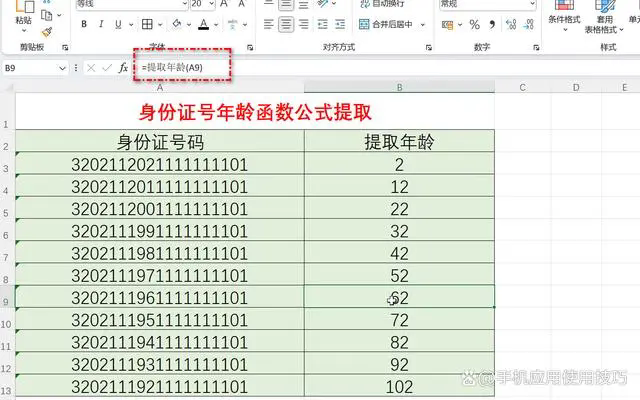
Task: Click the font color red A swatch
Action: (x=204, y=25)
